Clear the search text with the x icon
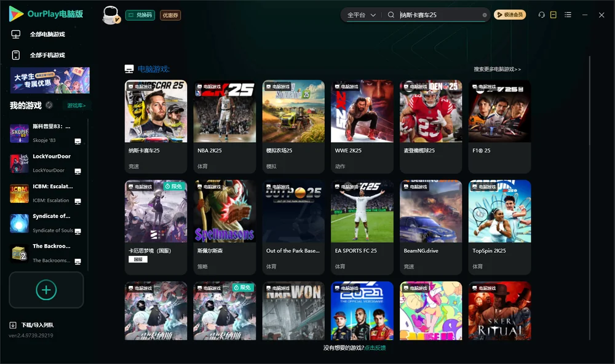This screenshot has height=364, width=615. [x=485, y=15]
